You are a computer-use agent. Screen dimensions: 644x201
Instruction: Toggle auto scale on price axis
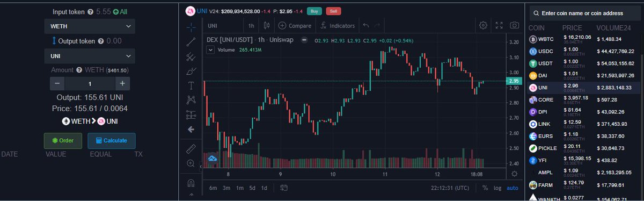[x=513, y=188]
